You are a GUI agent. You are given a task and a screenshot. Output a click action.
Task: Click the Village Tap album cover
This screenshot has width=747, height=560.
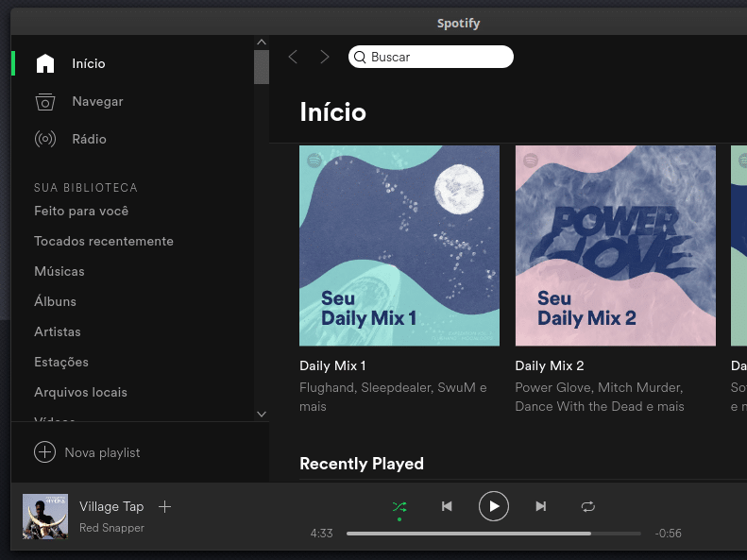coord(45,517)
